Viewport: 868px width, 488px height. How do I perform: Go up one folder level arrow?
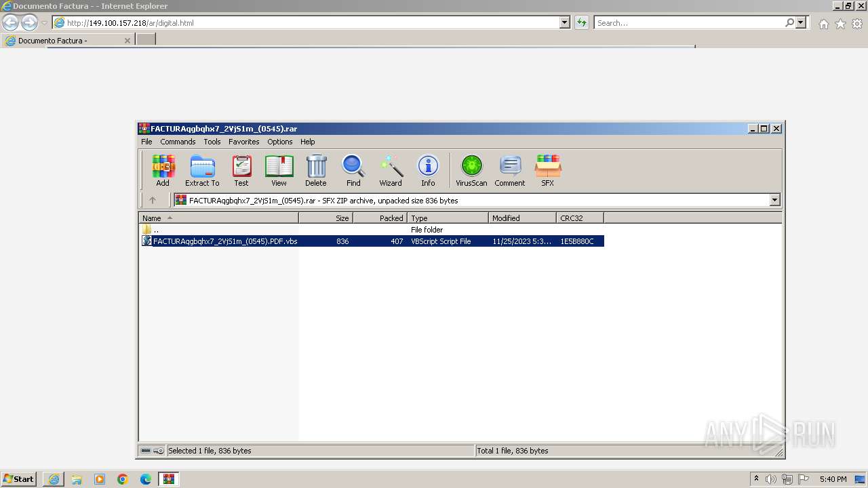click(153, 200)
